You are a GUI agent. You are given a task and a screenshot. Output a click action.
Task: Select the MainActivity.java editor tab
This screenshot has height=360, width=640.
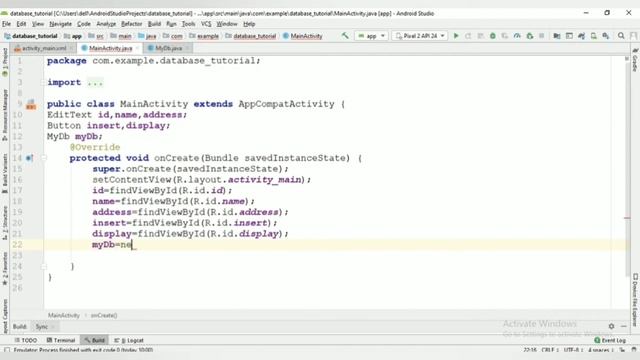[110, 48]
